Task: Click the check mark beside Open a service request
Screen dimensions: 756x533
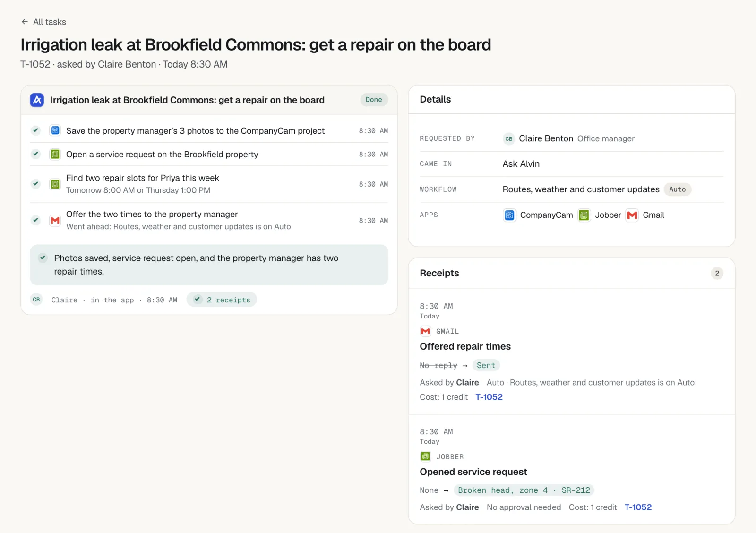Action: pos(35,154)
